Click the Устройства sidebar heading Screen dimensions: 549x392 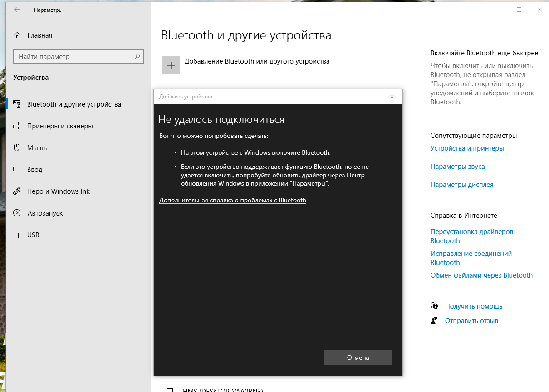[x=31, y=78]
